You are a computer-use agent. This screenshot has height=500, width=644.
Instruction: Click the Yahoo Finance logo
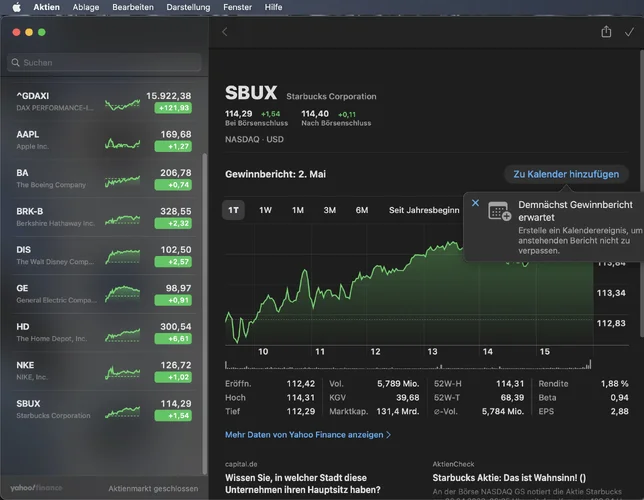click(36, 488)
